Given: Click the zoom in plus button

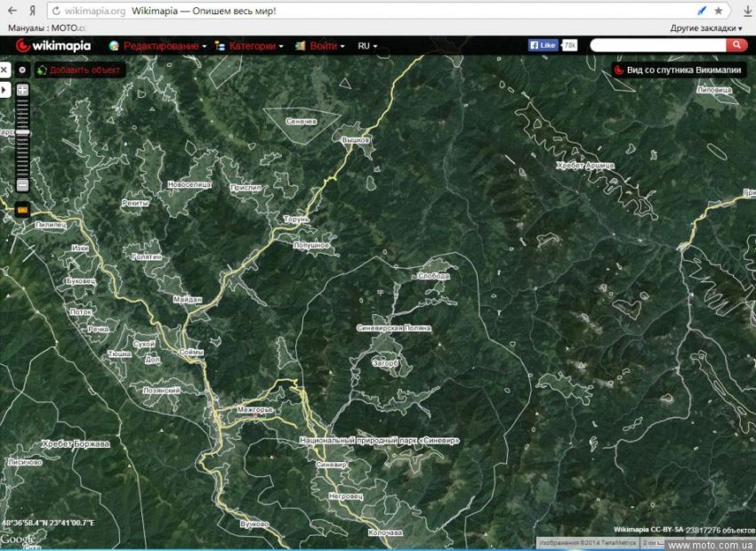Looking at the screenshot, I should [x=22, y=90].
